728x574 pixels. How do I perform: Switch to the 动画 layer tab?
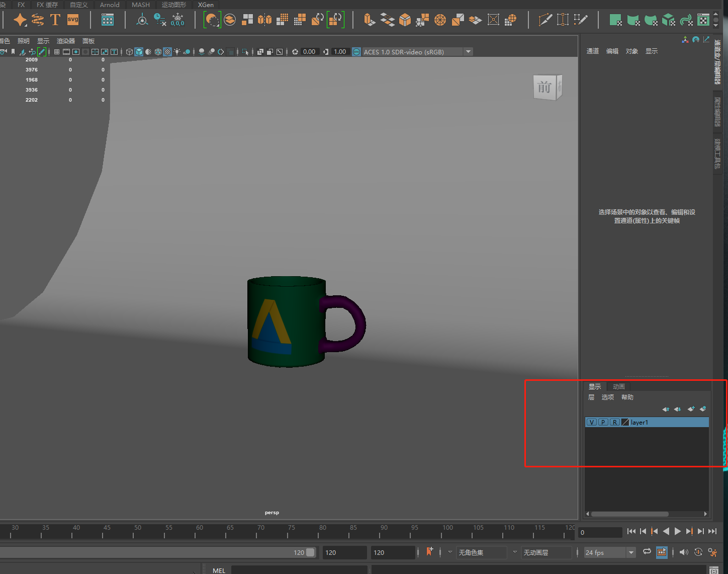(619, 386)
